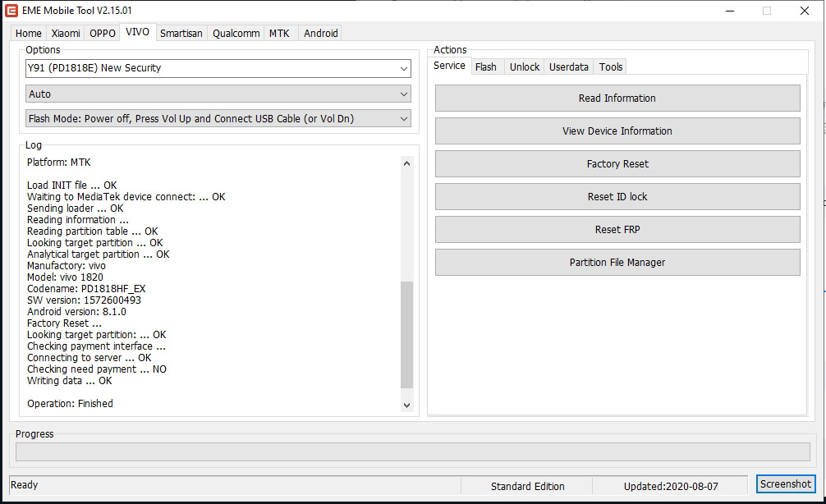Click 'Standard Edition' in status bar

click(x=528, y=487)
